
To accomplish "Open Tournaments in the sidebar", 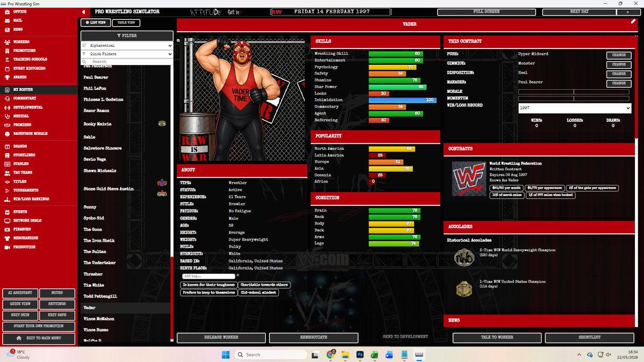I will point(26,190).
